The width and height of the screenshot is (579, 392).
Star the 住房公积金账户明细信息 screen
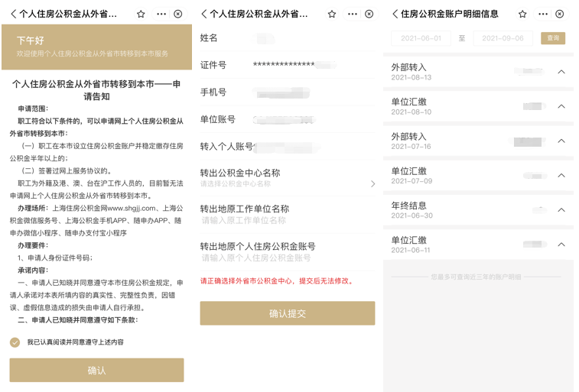(522, 14)
